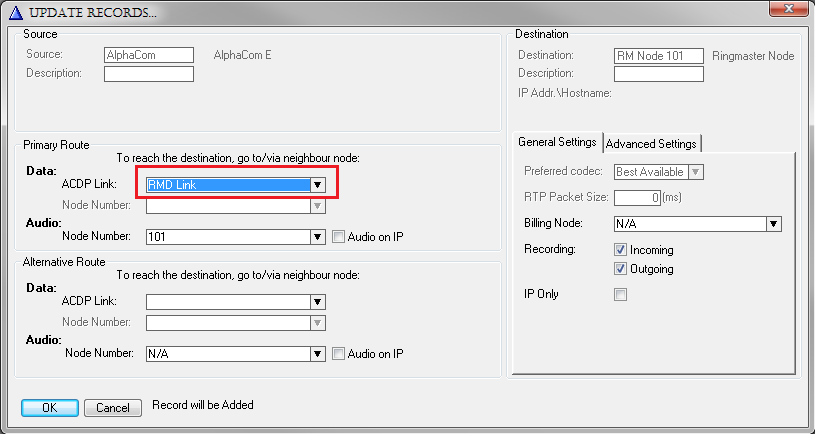This screenshot has height=434, width=815.
Task: Toggle the IP Only checkbox
Action: (x=620, y=294)
